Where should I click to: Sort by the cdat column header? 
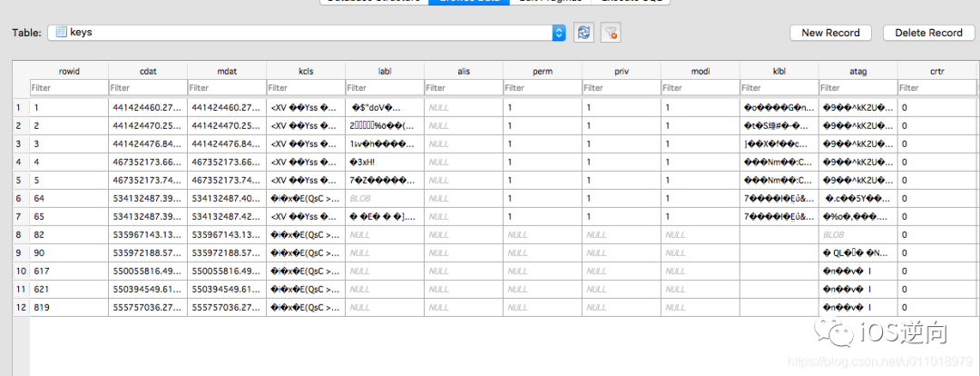[x=148, y=72]
